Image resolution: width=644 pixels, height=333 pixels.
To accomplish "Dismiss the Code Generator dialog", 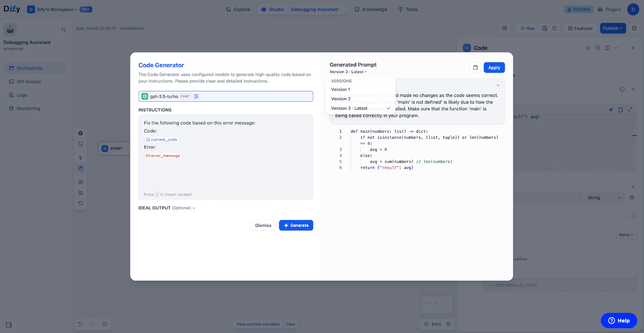I will click(x=263, y=226).
